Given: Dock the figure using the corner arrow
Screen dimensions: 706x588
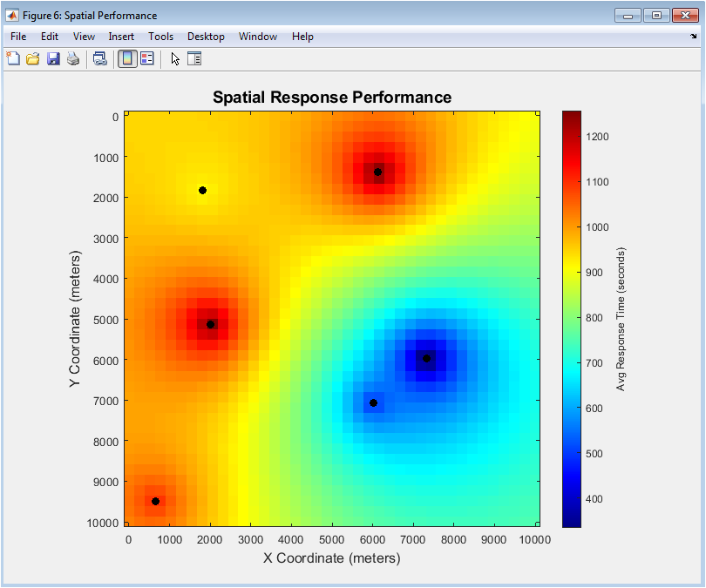Looking at the screenshot, I should coord(694,37).
